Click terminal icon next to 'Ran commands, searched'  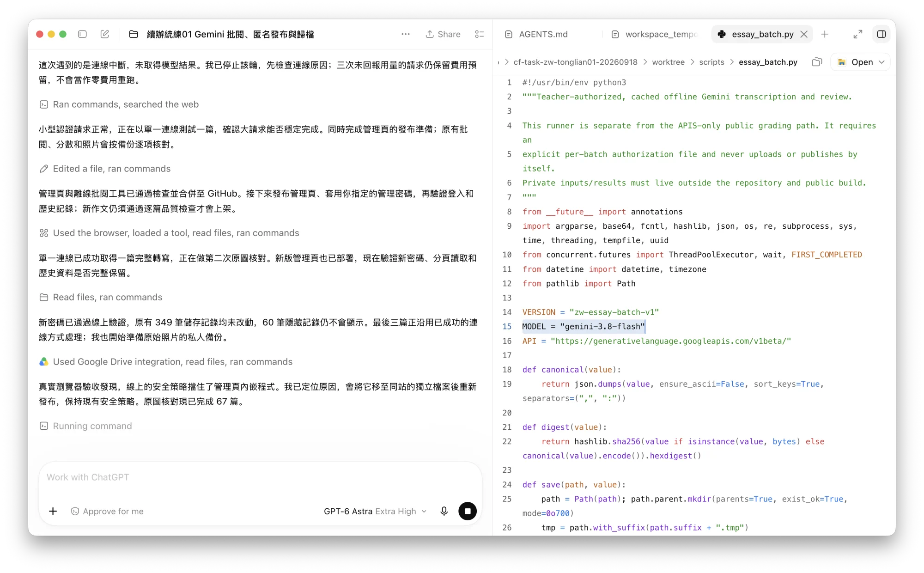44,104
